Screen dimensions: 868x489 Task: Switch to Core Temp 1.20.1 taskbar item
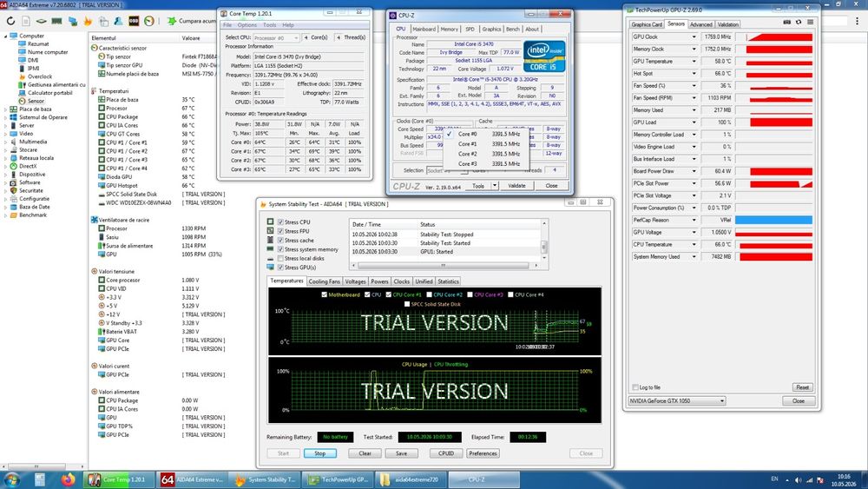(118, 479)
